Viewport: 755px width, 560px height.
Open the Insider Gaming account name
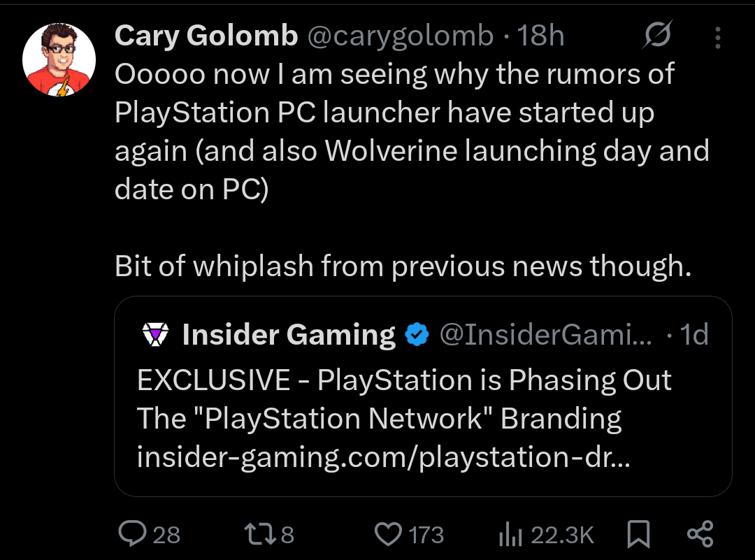click(x=289, y=336)
